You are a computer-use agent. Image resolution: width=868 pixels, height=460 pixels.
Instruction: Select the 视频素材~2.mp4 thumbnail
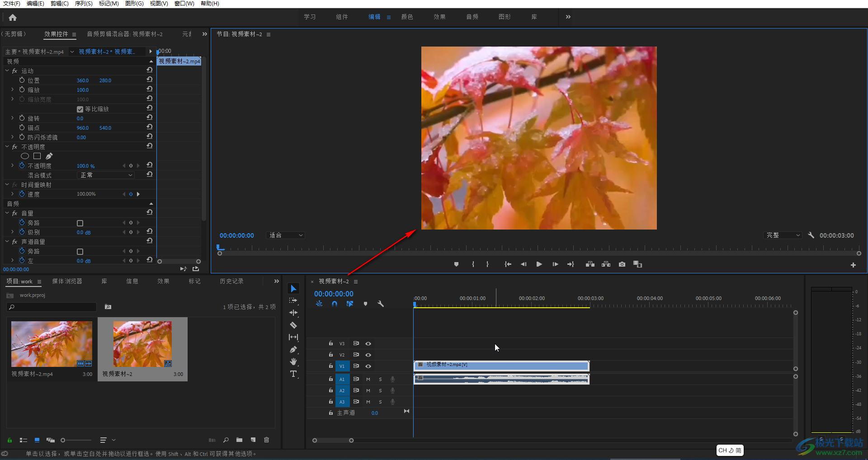point(52,344)
